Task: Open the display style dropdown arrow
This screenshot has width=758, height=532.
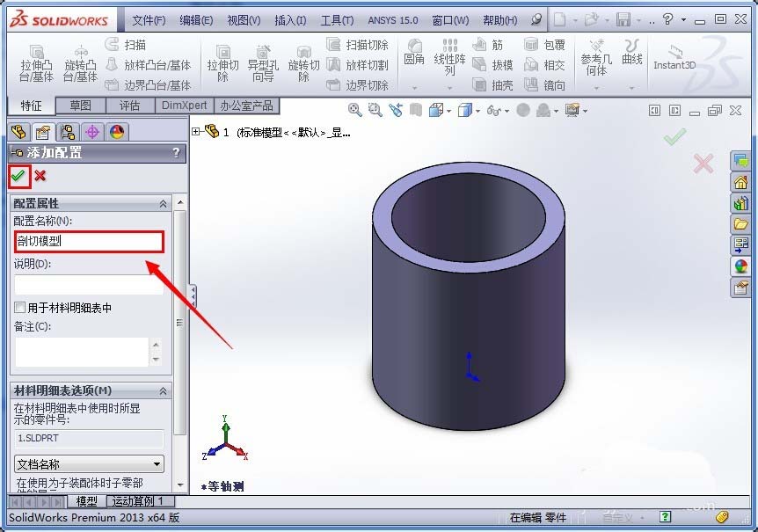Action: pos(478,111)
